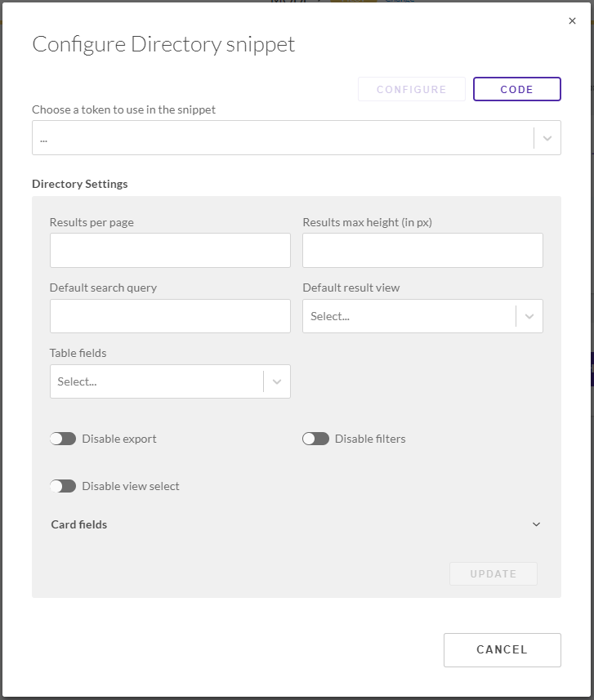Click the Disable view select label text
The image size is (594, 700).
131,486
